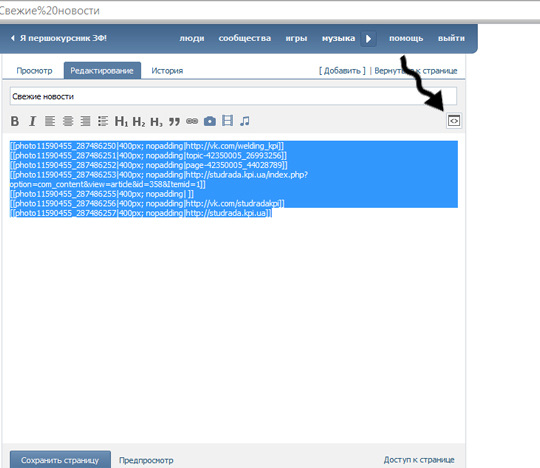
Task: Add a video with the film icon
Action: click(227, 121)
